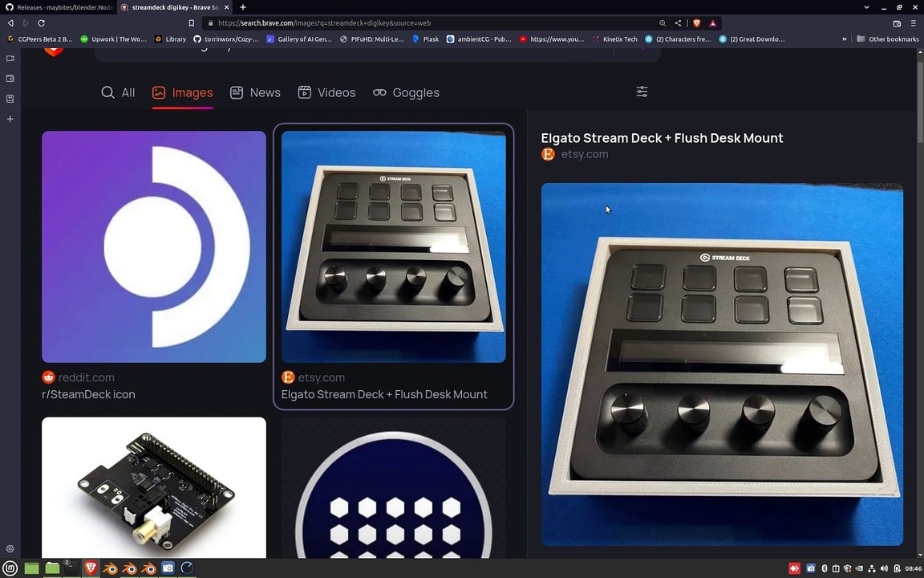Click the Stream Deck flush mount result thumbnail
The image size is (924, 578).
(x=394, y=246)
